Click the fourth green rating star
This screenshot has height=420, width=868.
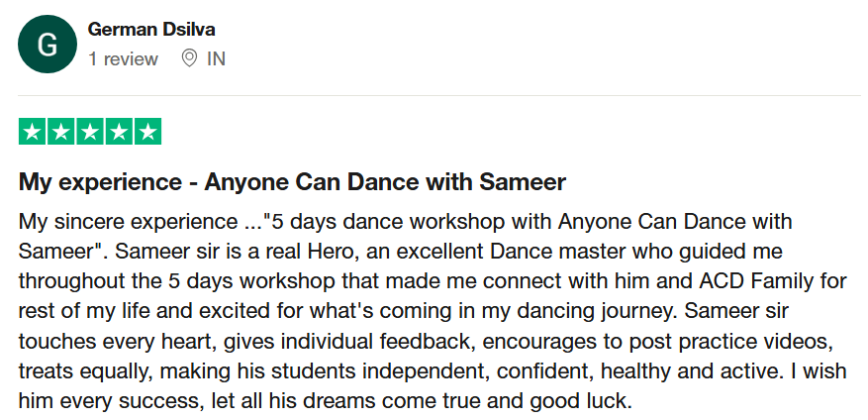point(119,132)
